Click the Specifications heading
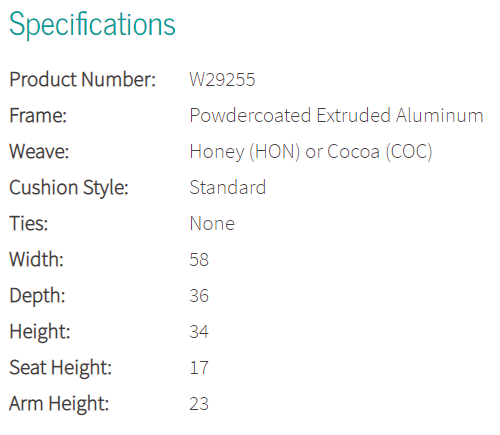 point(92,24)
